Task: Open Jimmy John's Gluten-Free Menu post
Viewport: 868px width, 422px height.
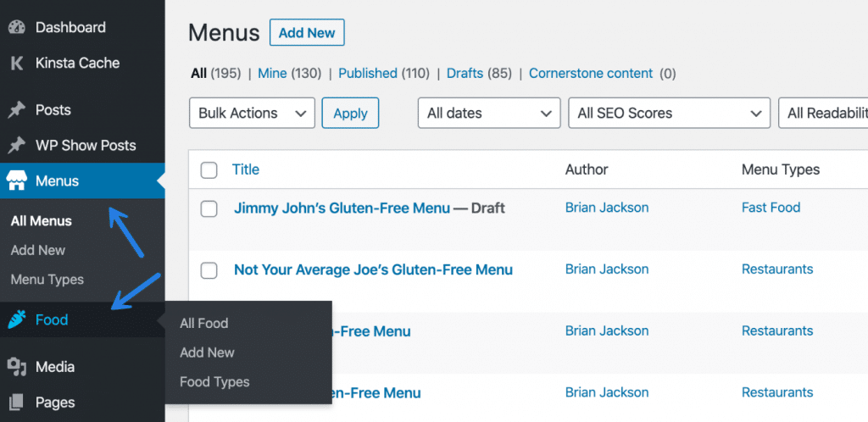Action: (342, 208)
